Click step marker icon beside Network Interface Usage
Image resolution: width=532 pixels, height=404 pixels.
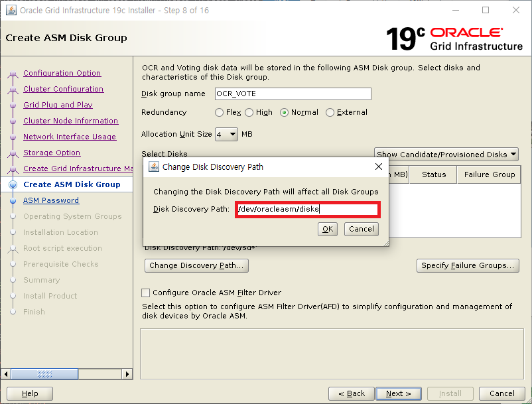13,137
